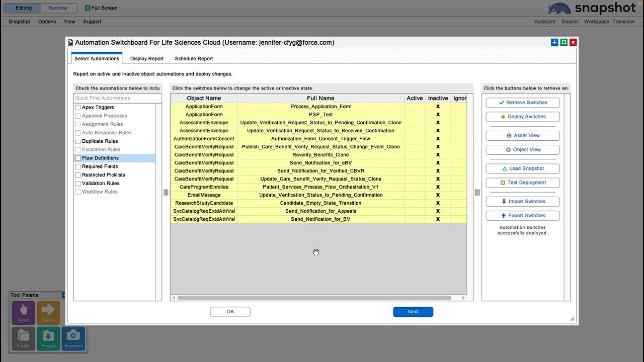Switch to Runtime mode
The height and width of the screenshot is (362, 644).
tap(58, 8)
